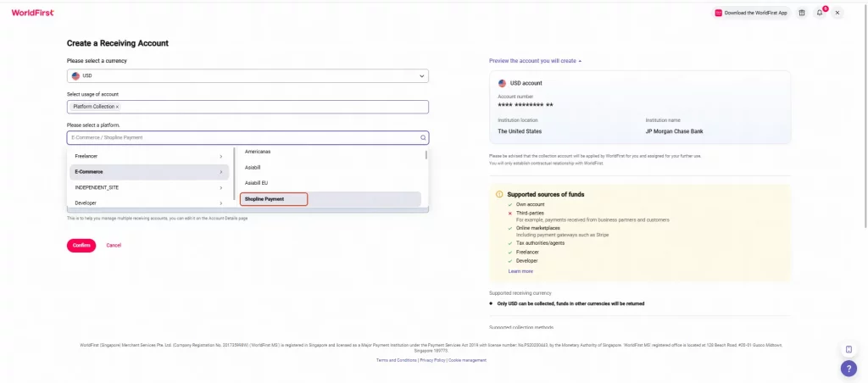
Task: Click the Confirm button
Action: click(x=81, y=245)
